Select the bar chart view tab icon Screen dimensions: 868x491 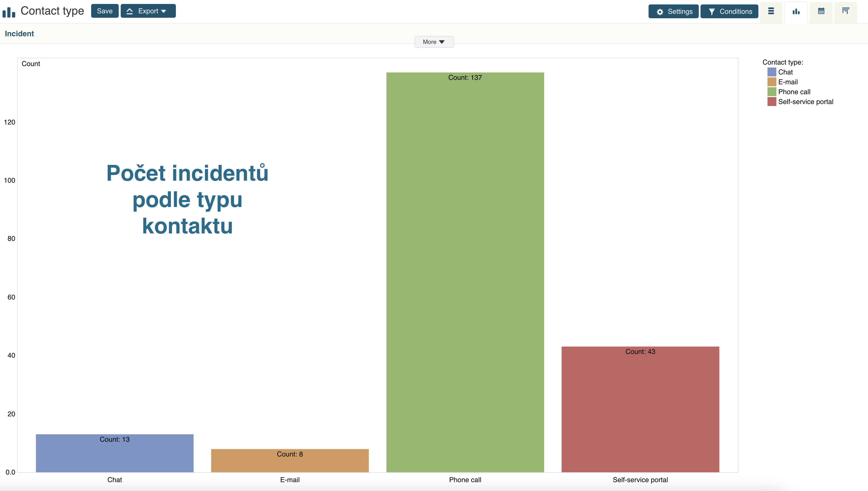[796, 12]
